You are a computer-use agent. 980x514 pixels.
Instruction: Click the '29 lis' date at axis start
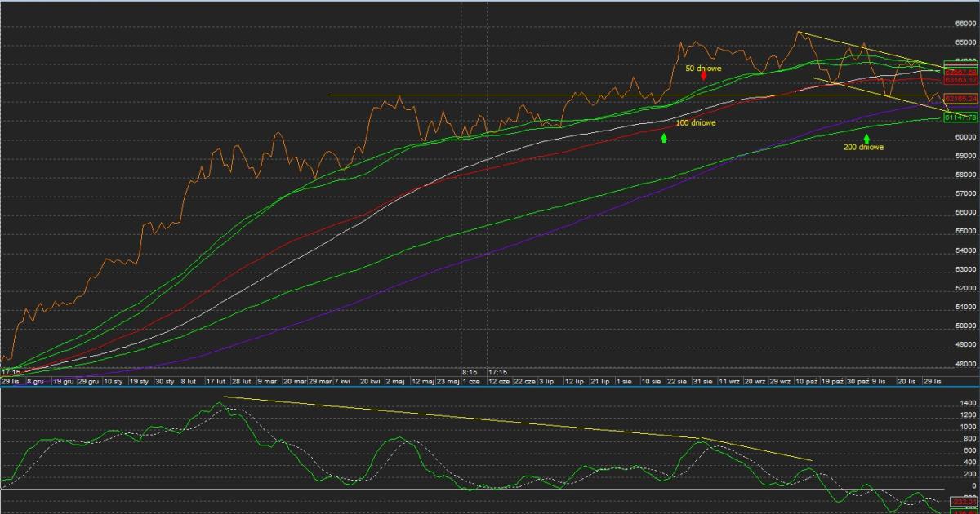pyautogui.click(x=11, y=381)
